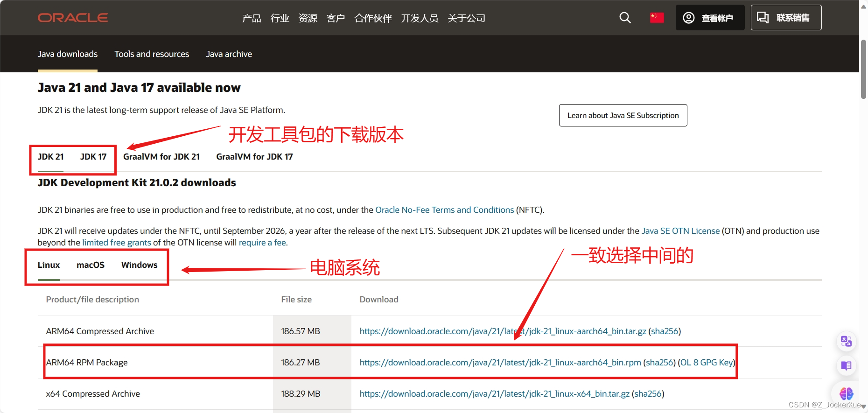Switch to Java downloads tab
The height and width of the screenshot is (413, 868).
click(x=68, y=54)
